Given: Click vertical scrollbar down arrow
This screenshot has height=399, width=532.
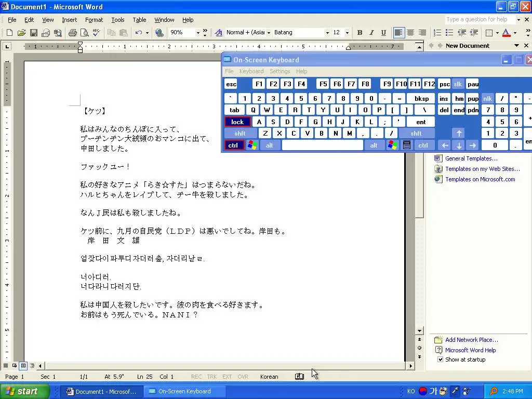Looking at the screenshot, I should pos(420,331).
